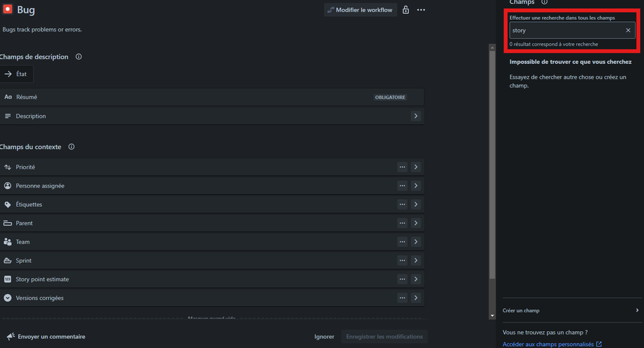Click the Versions corrigées label
This screenshot has height=348, width=644.
(40, 298)
